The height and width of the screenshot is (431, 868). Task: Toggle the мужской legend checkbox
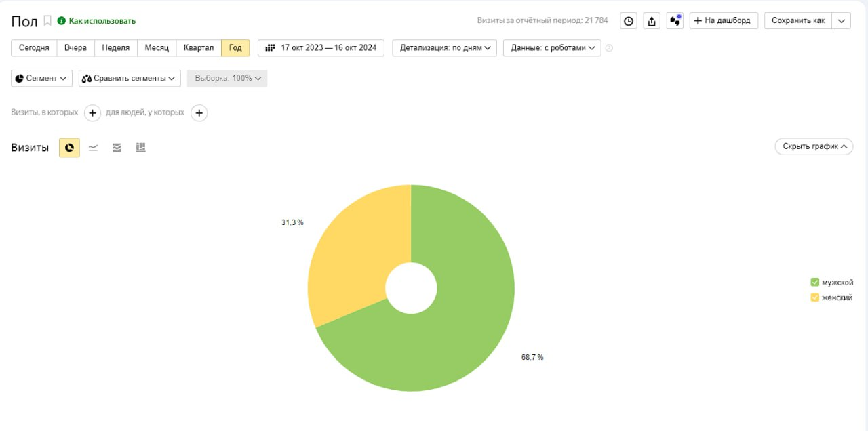pos(815,283)
